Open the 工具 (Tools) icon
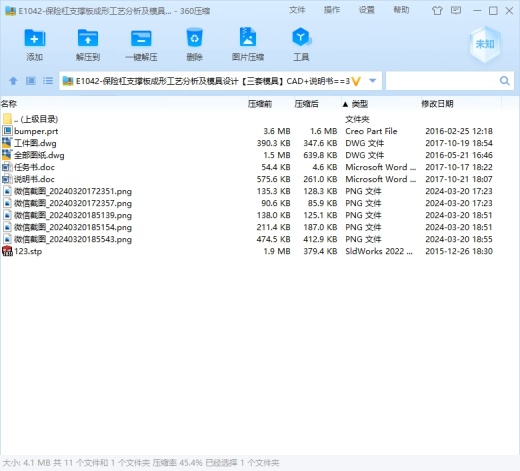 pos(301,37)
